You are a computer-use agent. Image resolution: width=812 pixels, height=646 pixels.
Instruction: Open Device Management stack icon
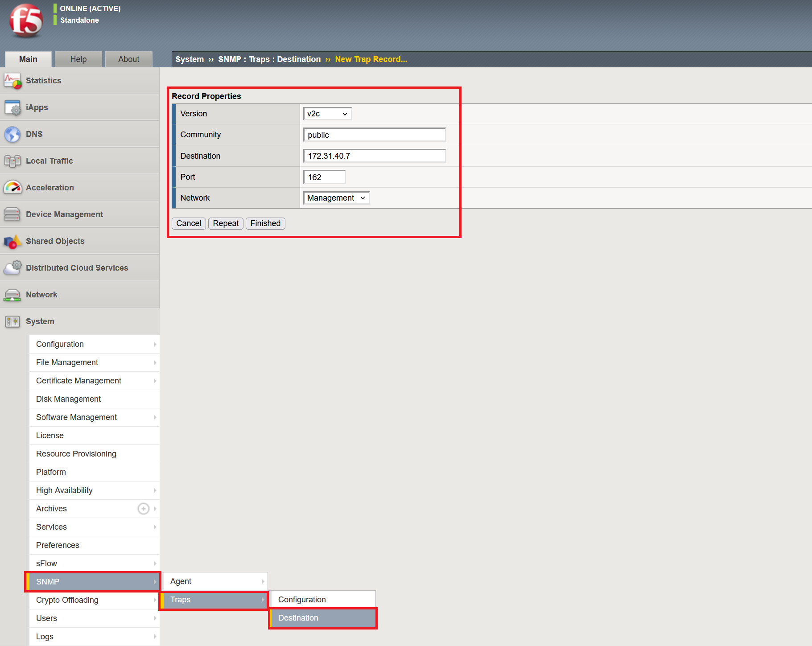(x=12, y=214)
